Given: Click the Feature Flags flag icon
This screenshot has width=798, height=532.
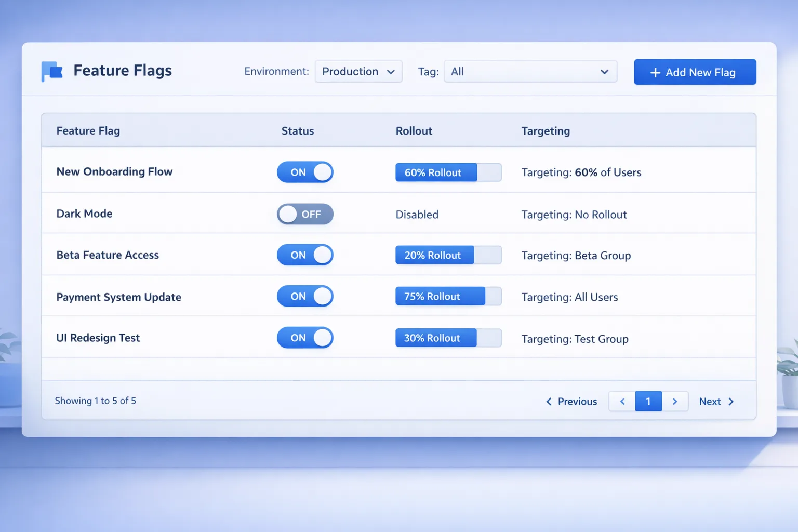Looking at the screenshot, I should pyautogui.click(x=51, y=71).
